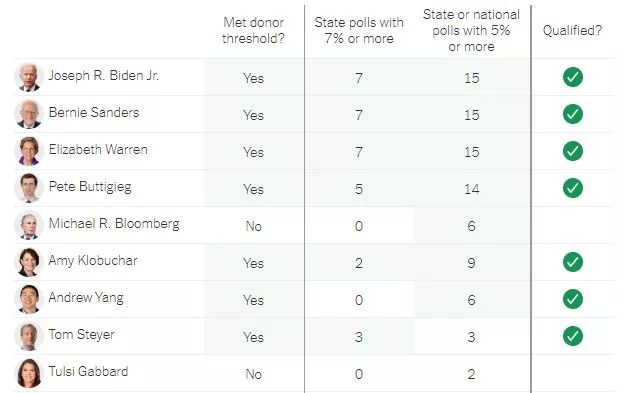625x393 pixels.
Task: Click Sanders' green qualified checkmark
Action: click(x=573, y=114)
